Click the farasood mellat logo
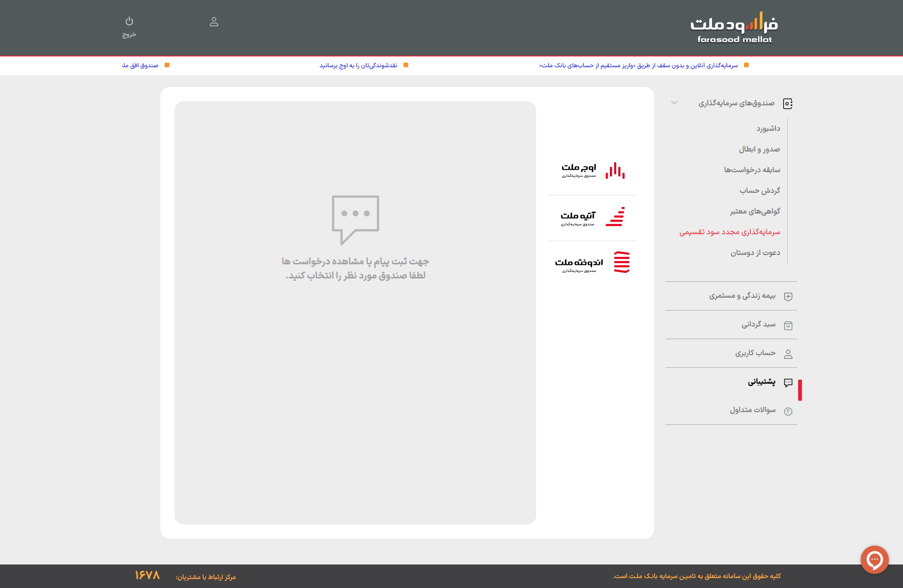This screenshot has height=588, width=903. [734, 28]
